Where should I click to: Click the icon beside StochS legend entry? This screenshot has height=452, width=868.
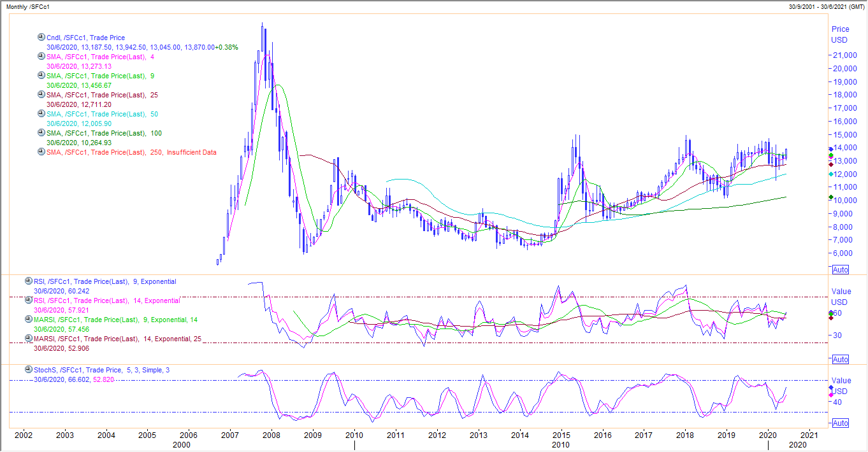[28, 369]
